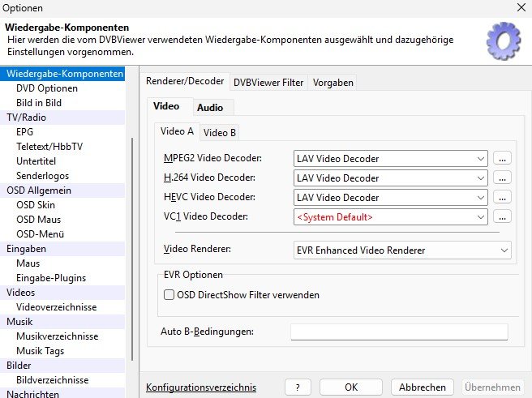Click the Auto B-Bedingungen input field
This screenshot has width=532, height=398.
click(399, 332)
